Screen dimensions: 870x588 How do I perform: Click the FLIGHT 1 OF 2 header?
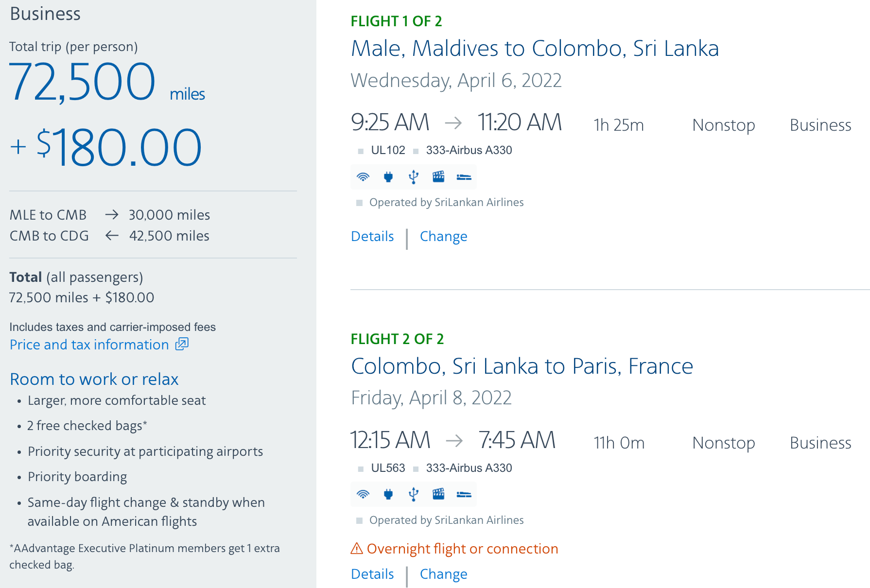coord(397,21)
